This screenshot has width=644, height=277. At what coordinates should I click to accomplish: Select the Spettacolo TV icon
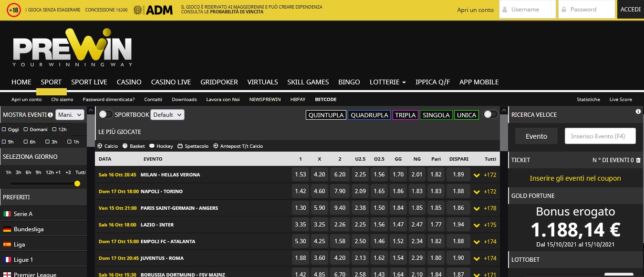(180, 146)
